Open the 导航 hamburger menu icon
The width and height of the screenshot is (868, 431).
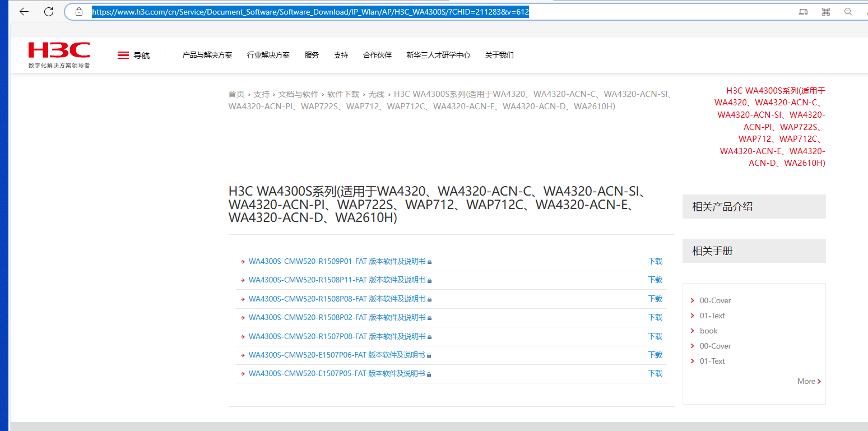(123, 55)
